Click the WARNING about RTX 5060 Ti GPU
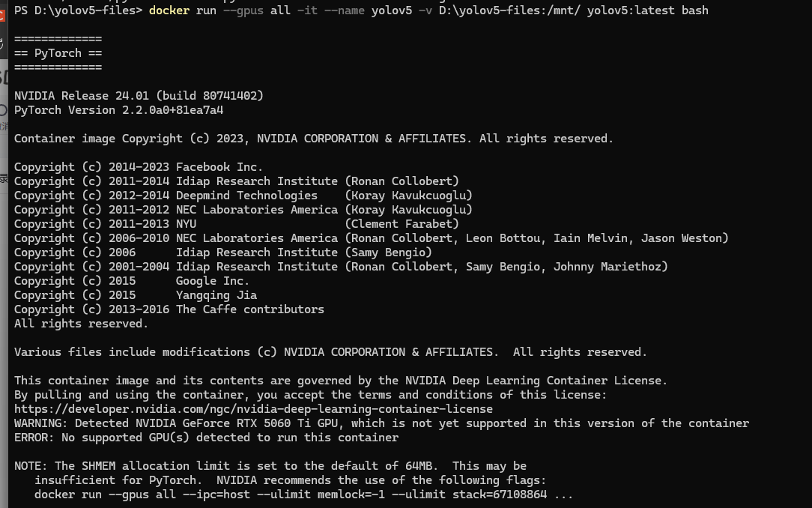The width and height of the screenshot is (812, 508). [381, 423]
